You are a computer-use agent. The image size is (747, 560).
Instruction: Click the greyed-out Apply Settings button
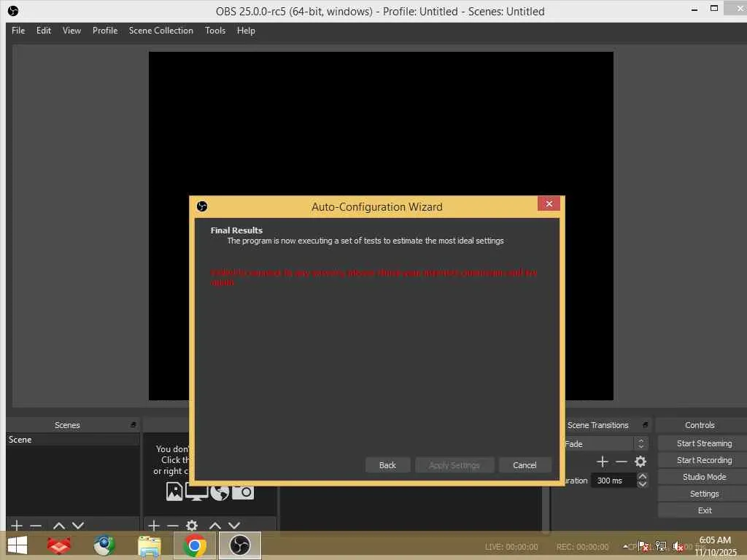tap(454, 464)
